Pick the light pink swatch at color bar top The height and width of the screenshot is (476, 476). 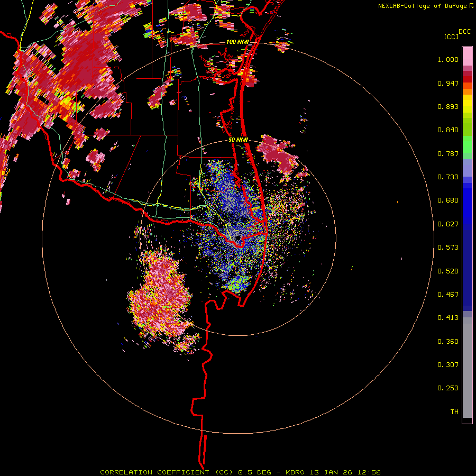point(467,57)
